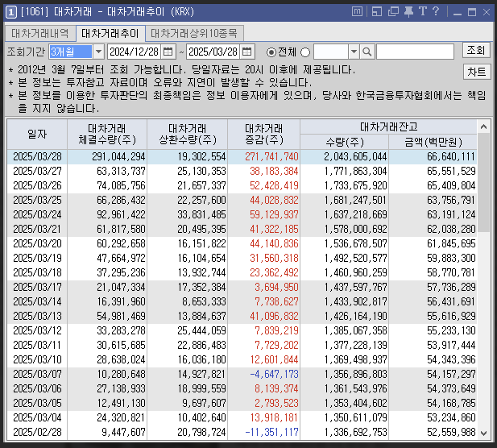Viewport: 497px width, 448px height.
Task: Click balance quantity 1,578,000,692
Action: (355, 229)
